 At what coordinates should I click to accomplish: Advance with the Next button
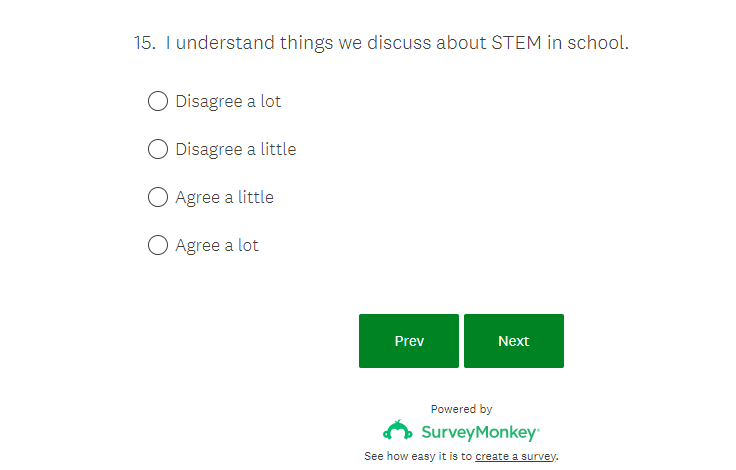pos(514,341)
